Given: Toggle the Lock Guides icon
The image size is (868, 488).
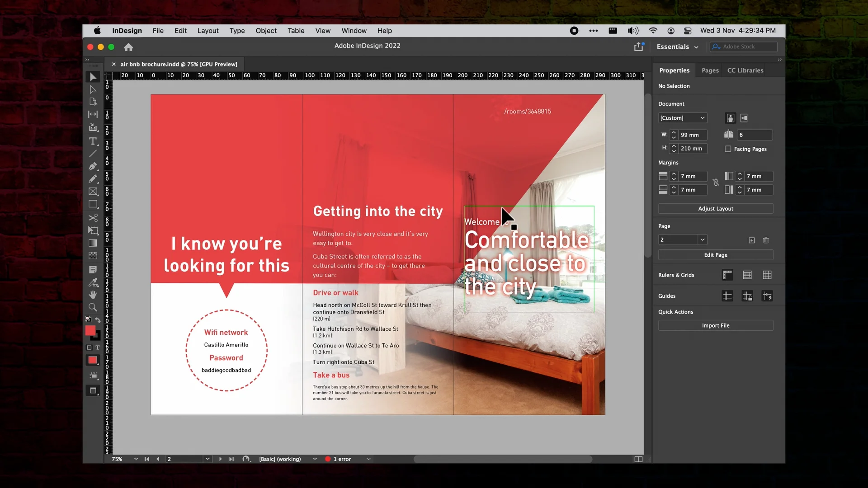Looking at the screenshot, I should (x=747, y=296).
